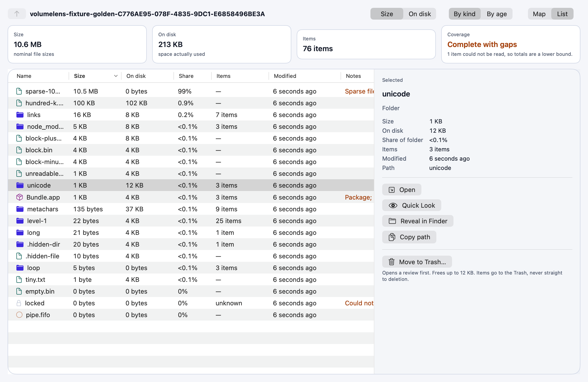Click the loop folder icon
The width and height of the screenshot is (588, 382).
click(x=20, y=268)
